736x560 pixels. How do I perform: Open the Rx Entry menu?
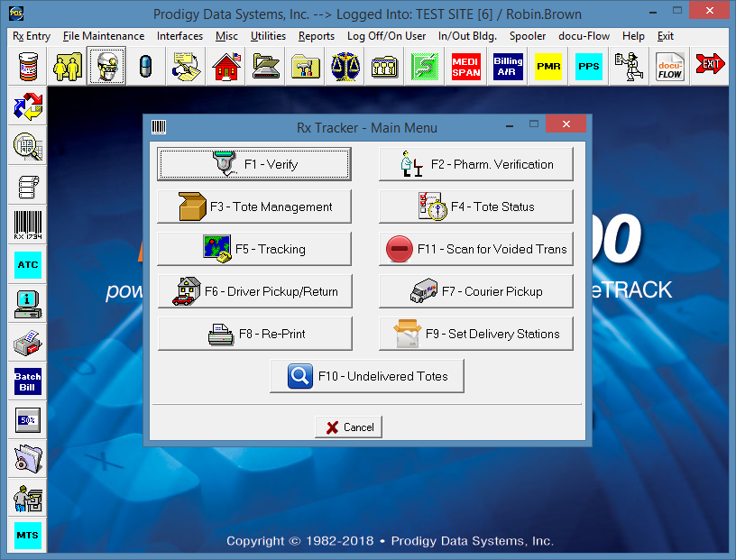tap(32, 36)
